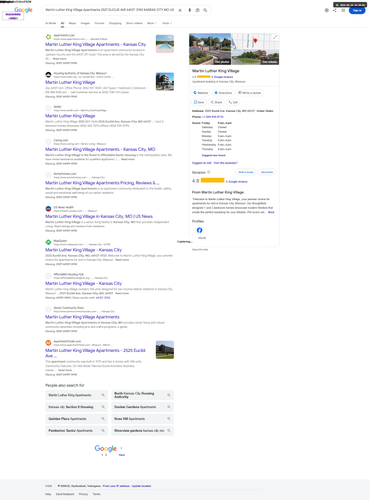Submit query with the magnifier search icon

(x=205, y=10)
